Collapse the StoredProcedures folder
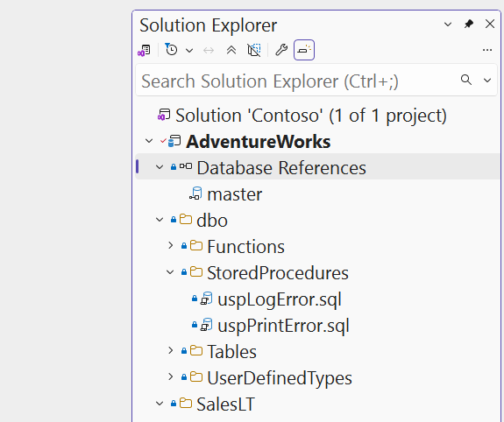This screenshot has height=422, width=504. click(170, 272)
